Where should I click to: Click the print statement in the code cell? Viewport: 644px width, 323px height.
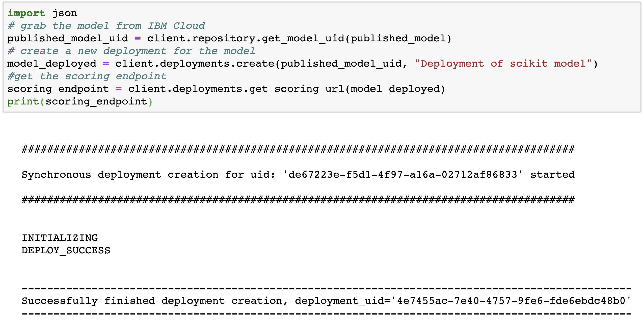pyautogui.click(x=81, y=101)
